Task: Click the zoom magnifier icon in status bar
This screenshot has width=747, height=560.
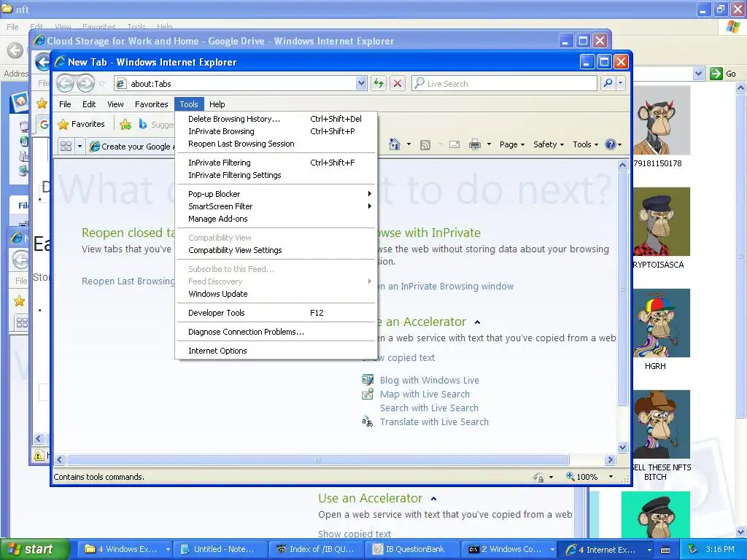Action: pyautogui.click(x=570, y=476)
